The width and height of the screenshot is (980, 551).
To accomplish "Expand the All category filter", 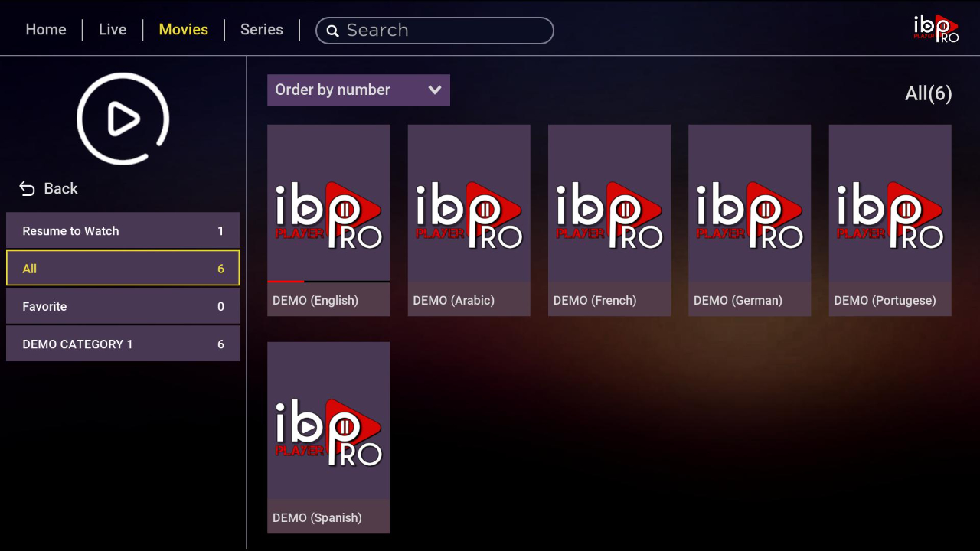I will 122,268.
